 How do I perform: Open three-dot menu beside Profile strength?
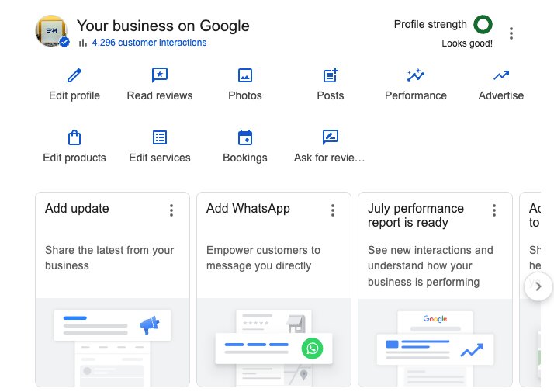(511, 33)
